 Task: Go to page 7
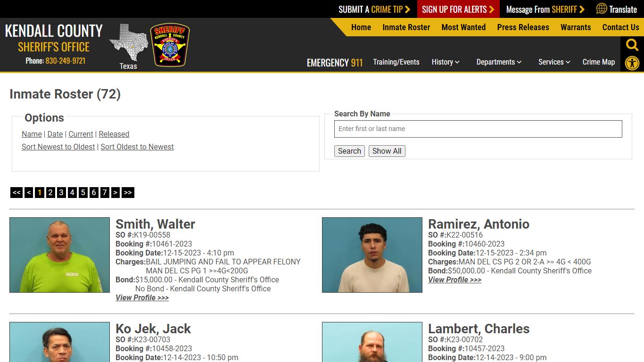pos(105,192)
